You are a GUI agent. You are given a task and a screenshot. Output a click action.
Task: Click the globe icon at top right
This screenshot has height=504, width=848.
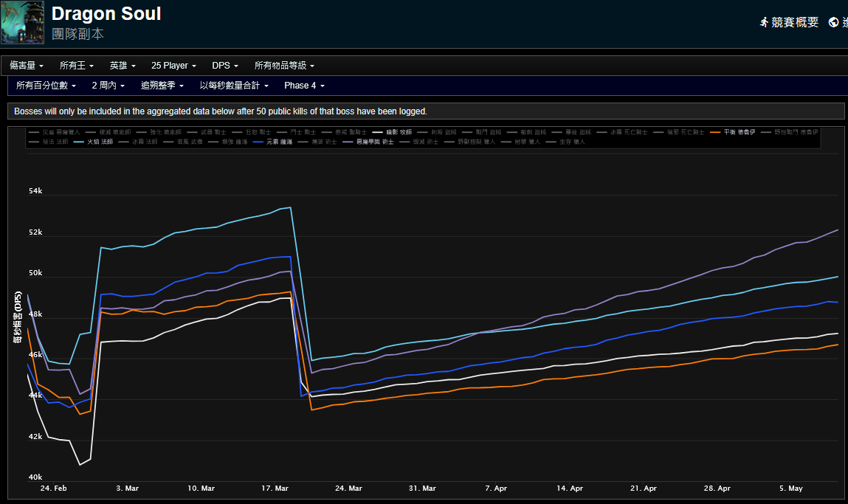point(834,22)
